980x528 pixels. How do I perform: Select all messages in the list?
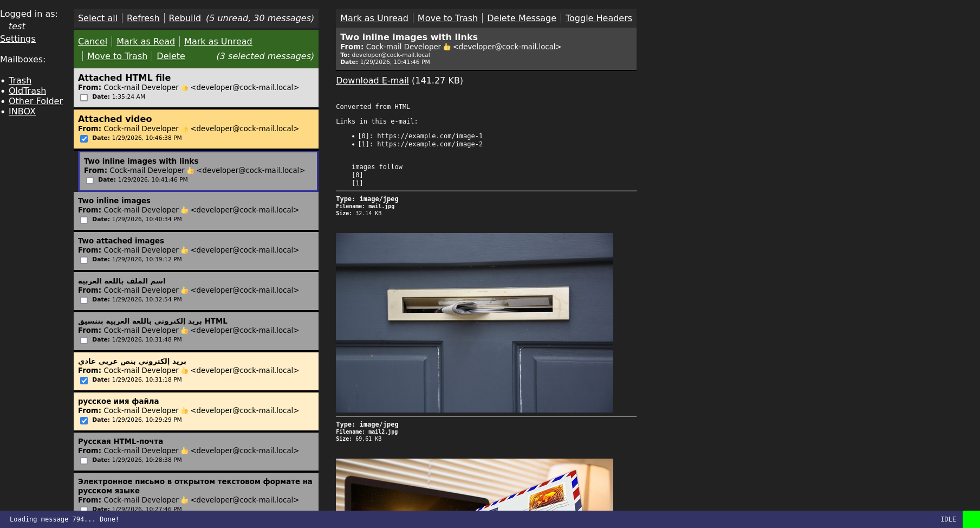click(x=98, y=18)
